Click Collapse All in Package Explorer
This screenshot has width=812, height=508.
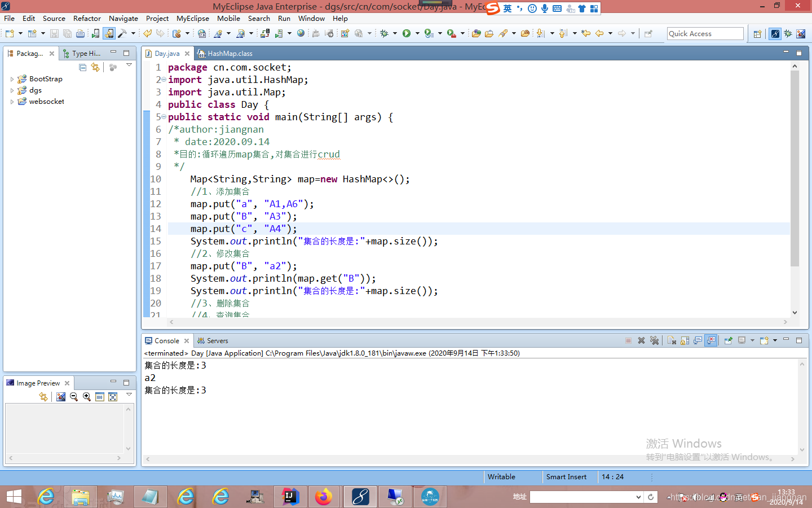click(83, 67)
